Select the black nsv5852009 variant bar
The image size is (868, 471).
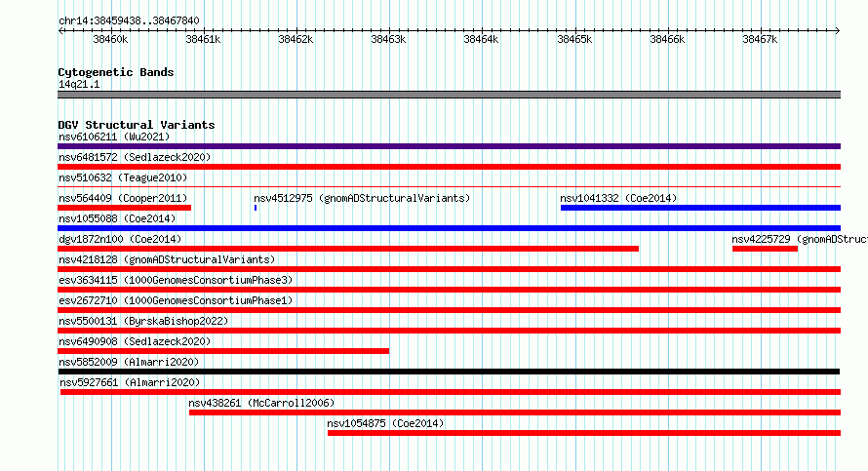click(x=449, y=372)
